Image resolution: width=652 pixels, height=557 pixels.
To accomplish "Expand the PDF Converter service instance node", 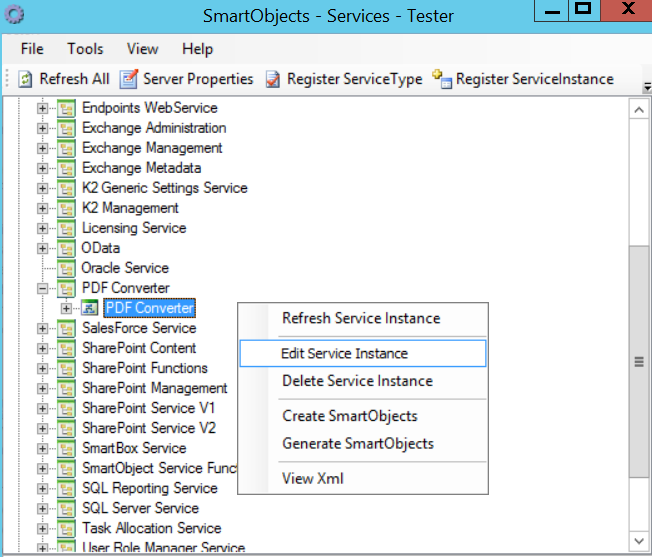I will pos(66,308).
